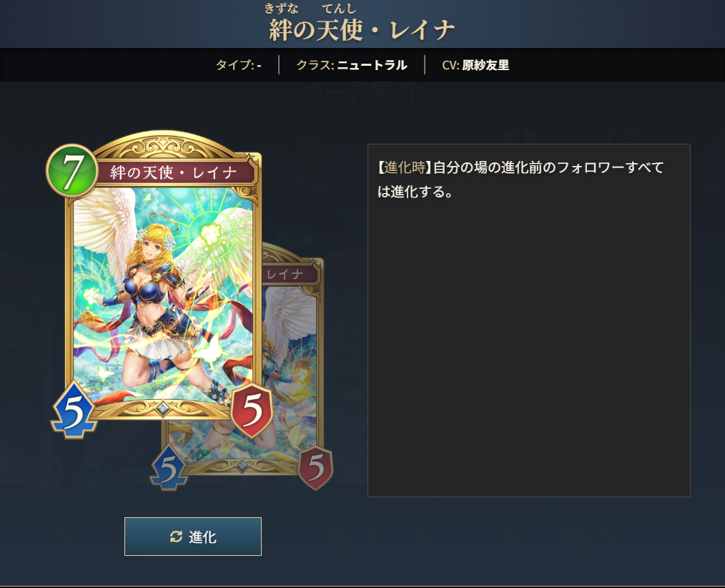Click the blue attack 5 icon on front card
This screenshot has height=588, width=725.
74,410
